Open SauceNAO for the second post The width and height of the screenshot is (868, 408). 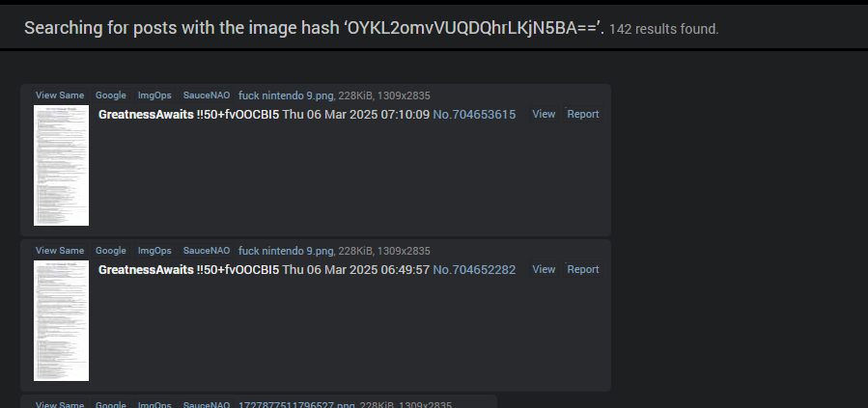click(207, 251)
